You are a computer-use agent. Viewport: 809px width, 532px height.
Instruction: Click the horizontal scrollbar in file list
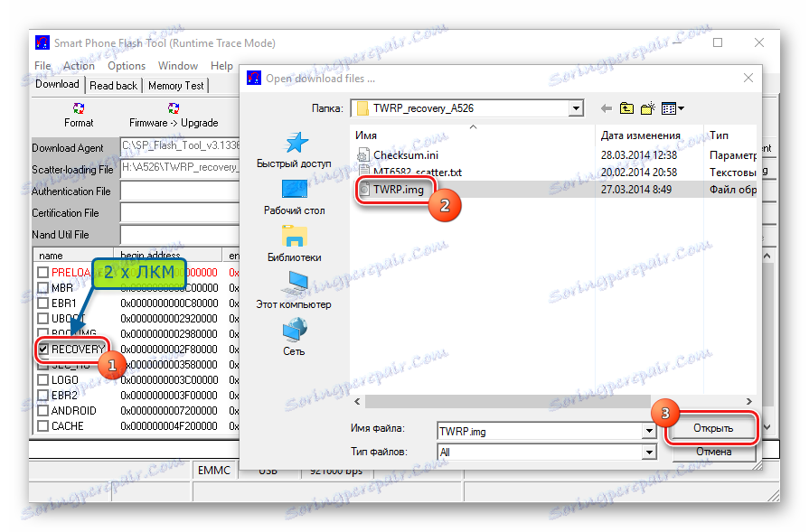tap(508, 401)
